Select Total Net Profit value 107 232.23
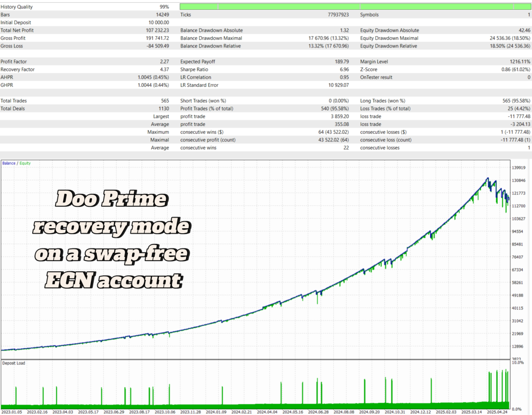532x415 pixels. click(157, 30)
